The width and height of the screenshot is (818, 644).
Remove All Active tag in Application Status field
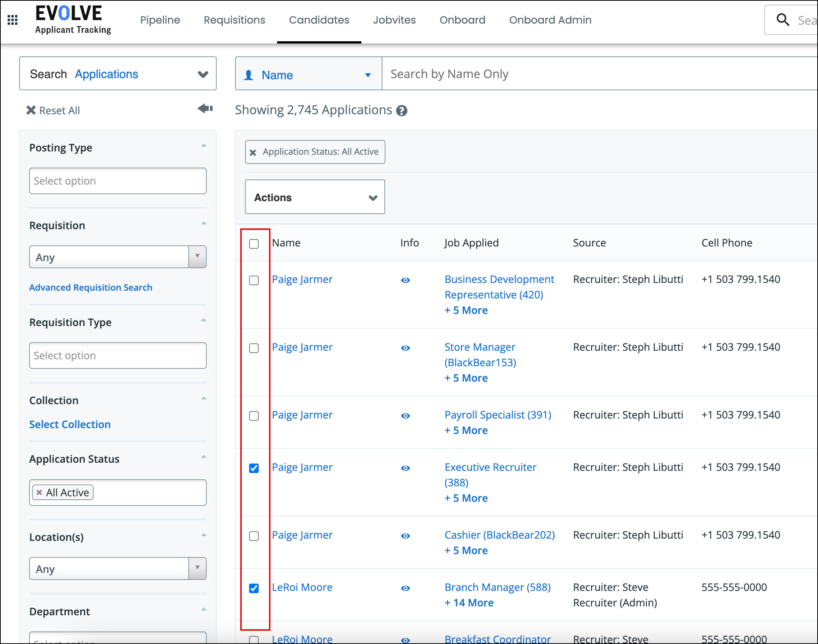39,493
